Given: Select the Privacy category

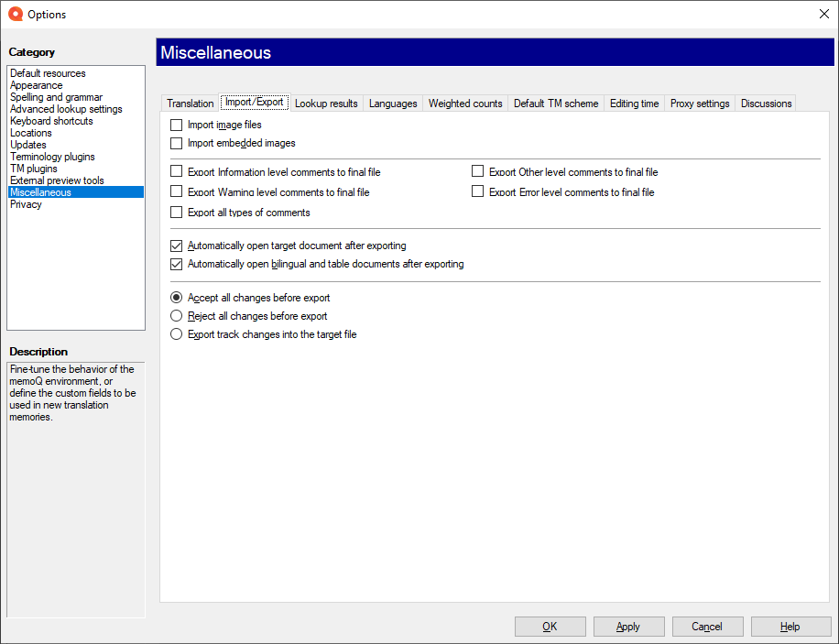Looking at the screenshot, I should pyautogui.click(x=27, y=203).
